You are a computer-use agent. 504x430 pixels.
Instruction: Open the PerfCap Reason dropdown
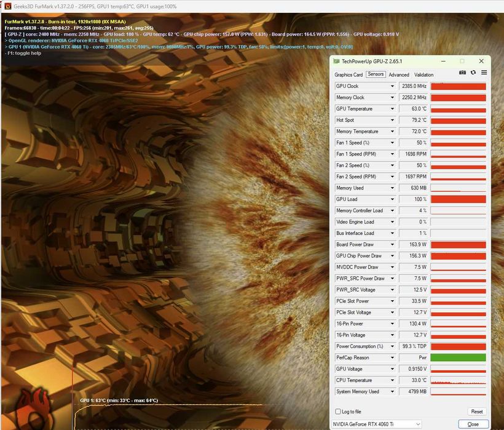[392, 357]
